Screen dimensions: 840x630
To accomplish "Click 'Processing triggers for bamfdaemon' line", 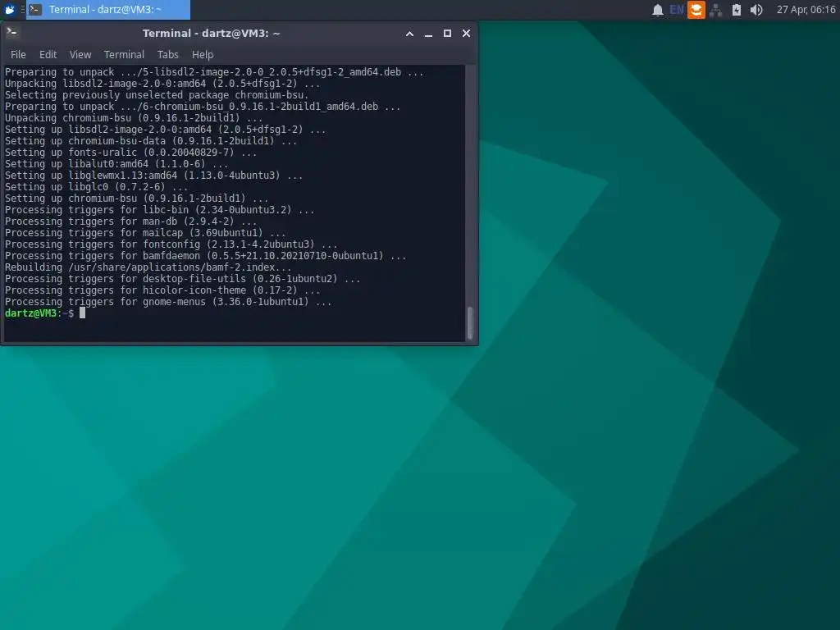I will (x=205, y=256).
